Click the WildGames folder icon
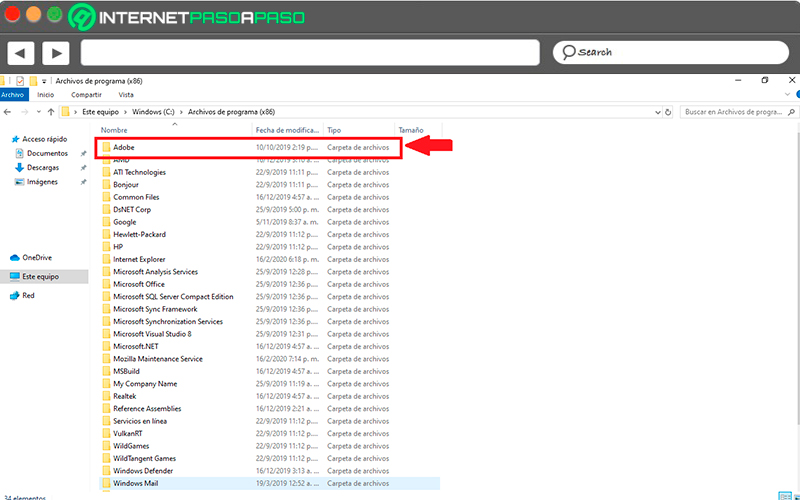 coord(106,446)
